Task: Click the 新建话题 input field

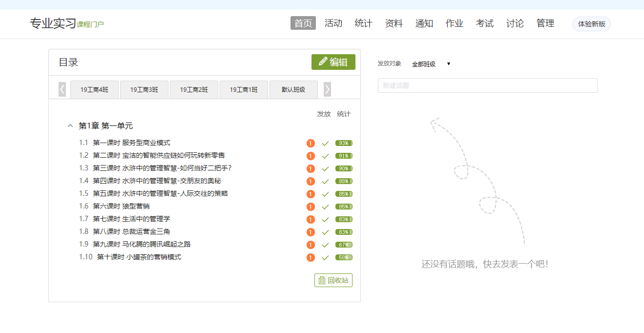Action: 487,85
